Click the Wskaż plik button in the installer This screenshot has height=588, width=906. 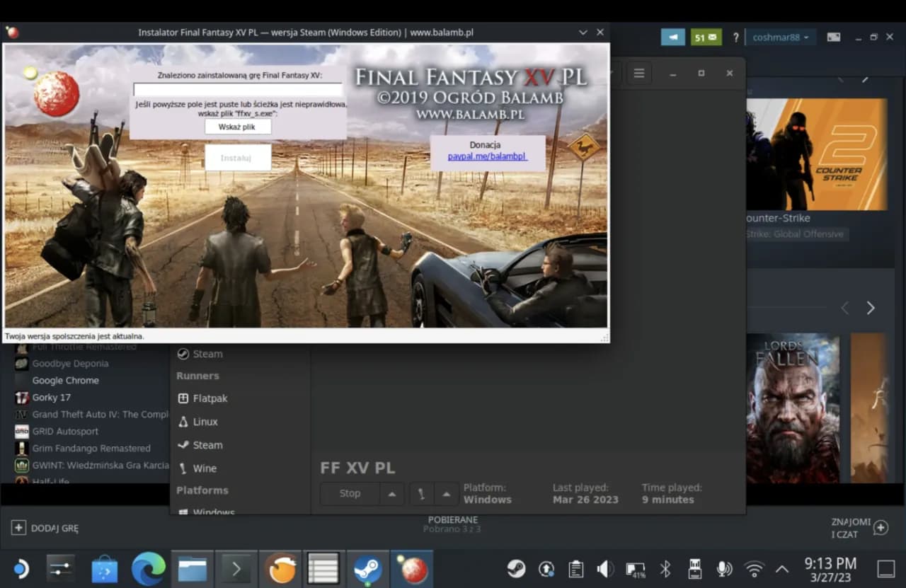point(238,126)
